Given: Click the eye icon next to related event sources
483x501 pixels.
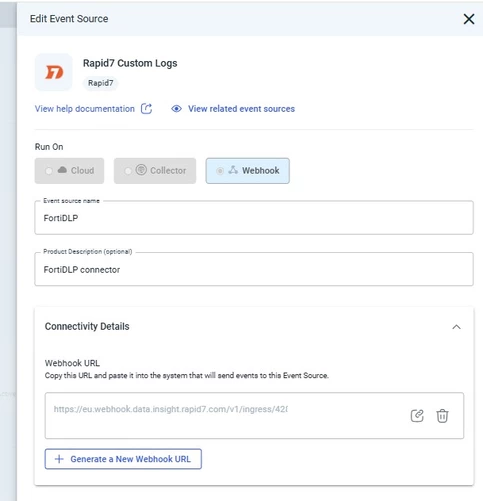Looking at the screenshot, I should 176,109.
